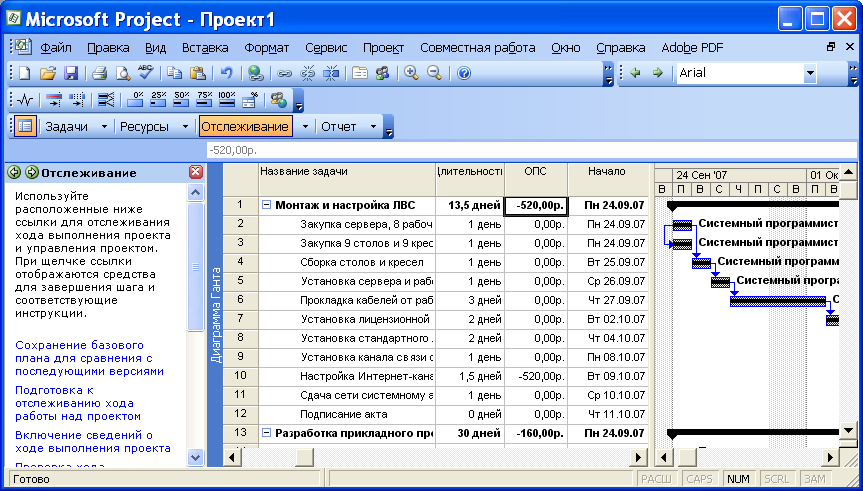This screenshot has width=863, height=491.
Task: Click the entry bar showing -520,00р.
Action: pyautogui.click(x=534, y=150)
